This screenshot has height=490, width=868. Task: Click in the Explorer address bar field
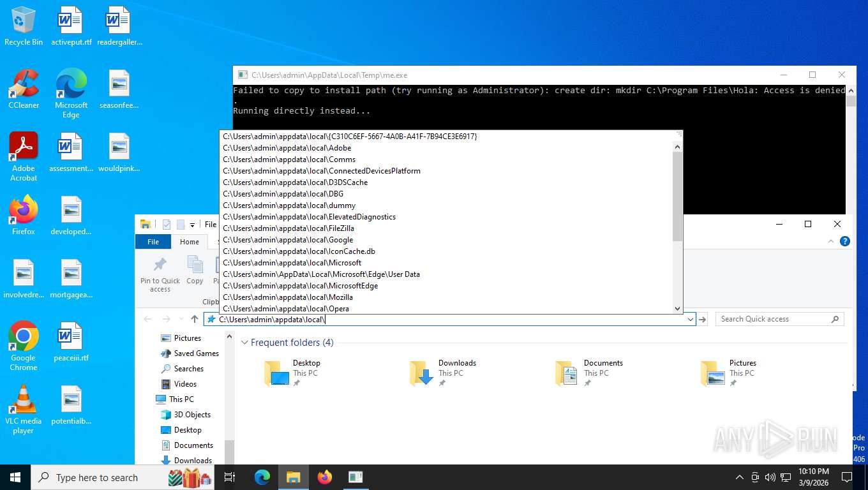pos(450,319)
